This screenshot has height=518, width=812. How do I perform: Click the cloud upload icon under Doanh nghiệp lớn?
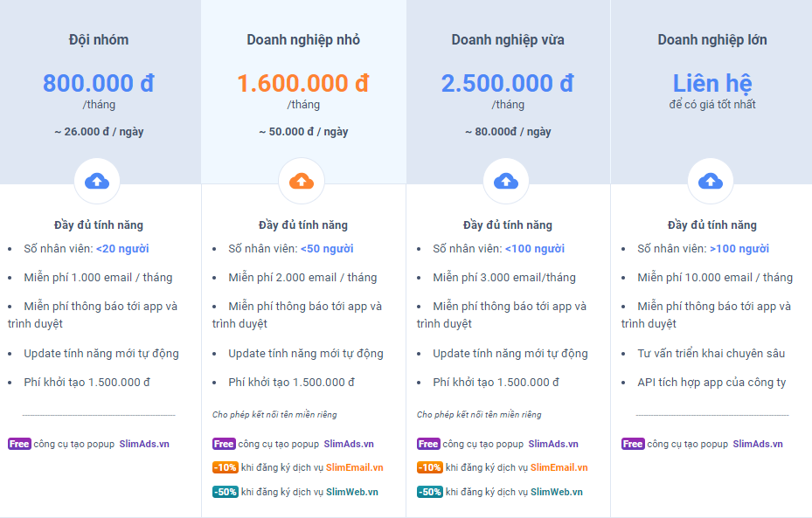point(711,181)
